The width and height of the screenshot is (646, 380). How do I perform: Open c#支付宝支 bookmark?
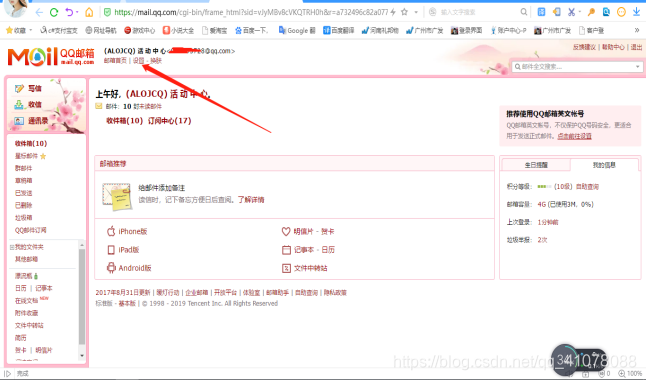pyautogui.click(x=59, y=30)
